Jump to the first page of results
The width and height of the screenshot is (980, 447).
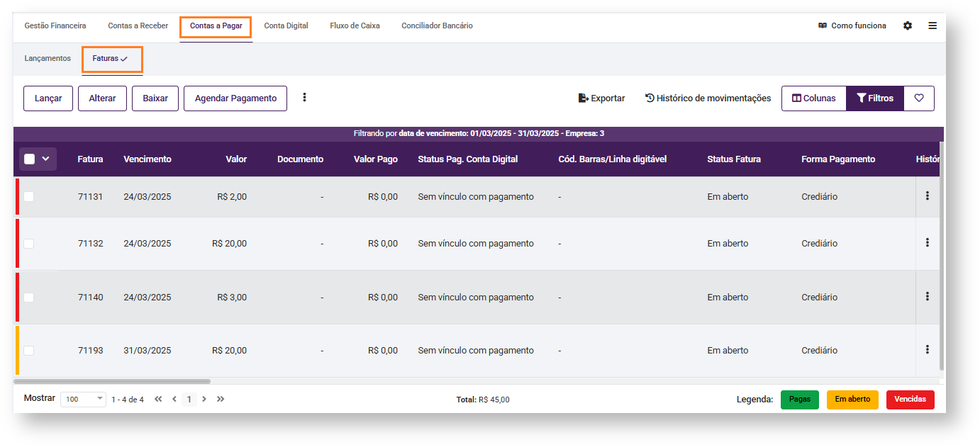point(158,400)
